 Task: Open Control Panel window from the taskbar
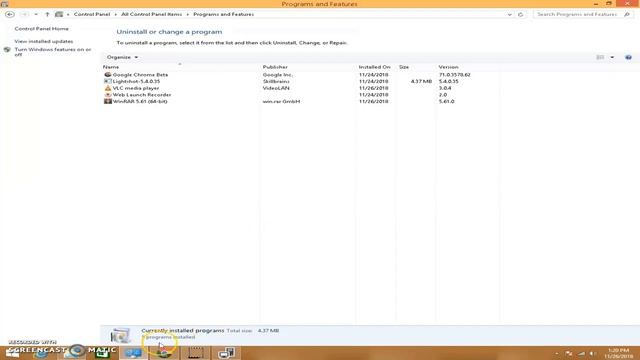click(133, 353)
